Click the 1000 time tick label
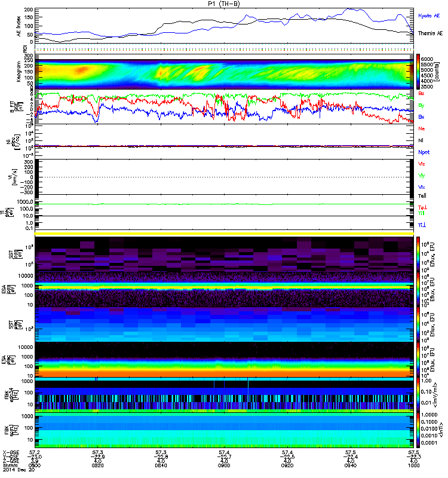Viewport: 448px width, 478px height. click(x=413, y=465)
